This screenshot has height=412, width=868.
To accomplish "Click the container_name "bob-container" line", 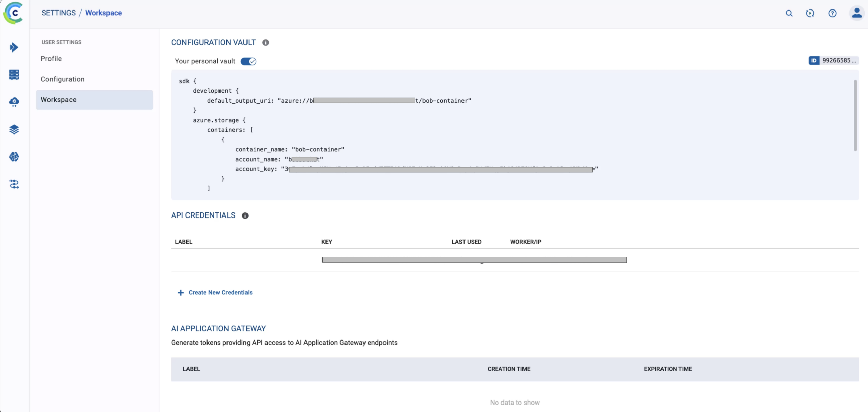I will pos(290,149).
